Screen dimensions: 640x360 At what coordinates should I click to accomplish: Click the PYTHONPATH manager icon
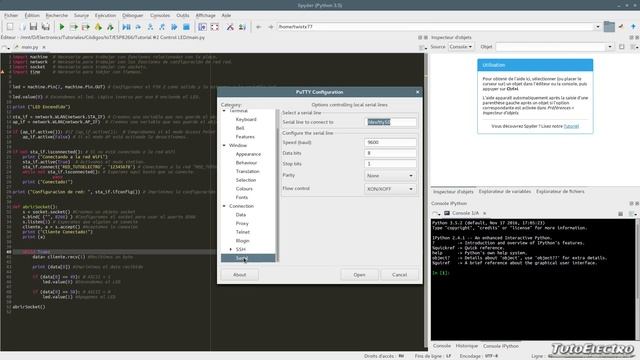(242, 27)
